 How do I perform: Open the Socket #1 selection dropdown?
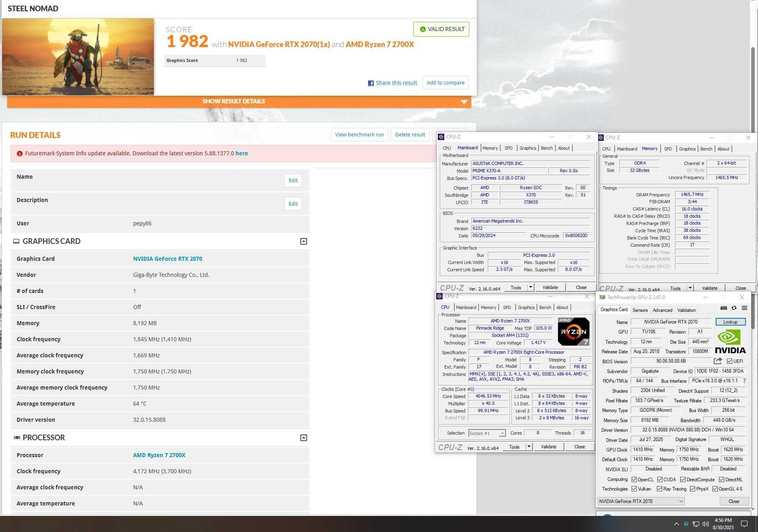tap(487, 433)
